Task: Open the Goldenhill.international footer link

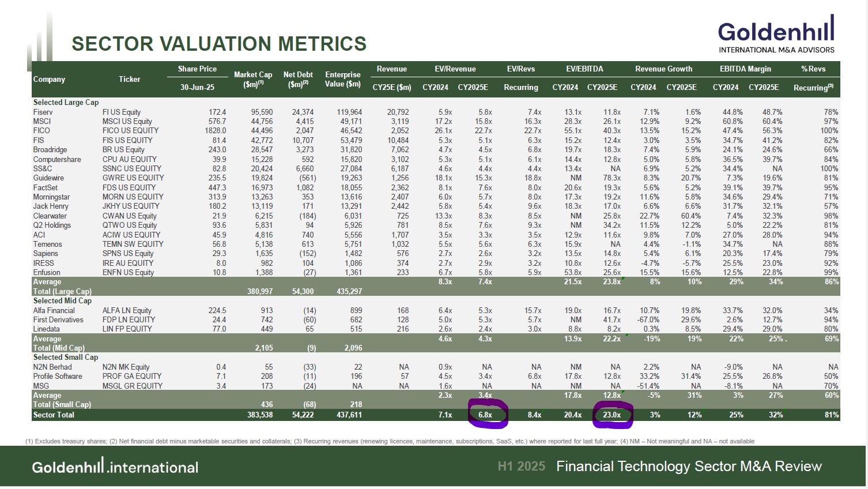Action: pos(115,467)
